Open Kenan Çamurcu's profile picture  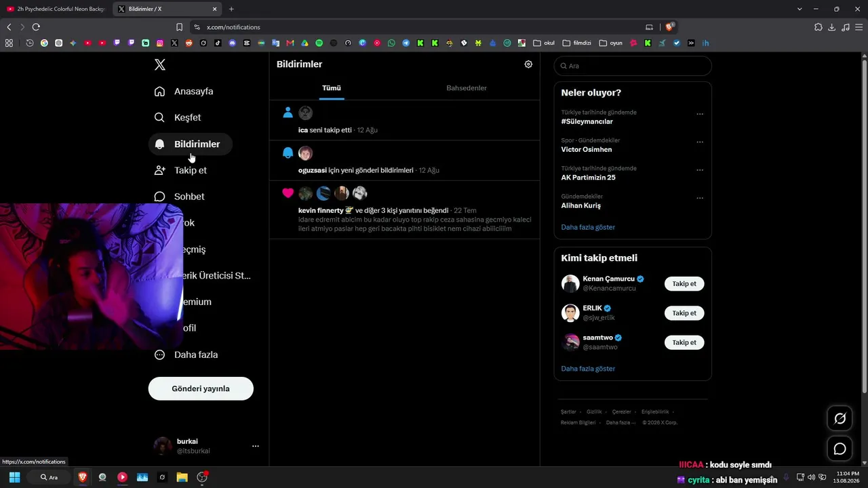(x=570, y=283)
